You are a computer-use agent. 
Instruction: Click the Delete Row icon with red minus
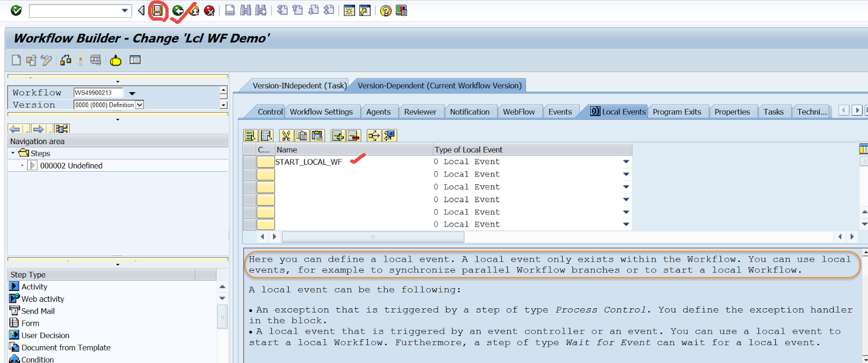[353, 135]
